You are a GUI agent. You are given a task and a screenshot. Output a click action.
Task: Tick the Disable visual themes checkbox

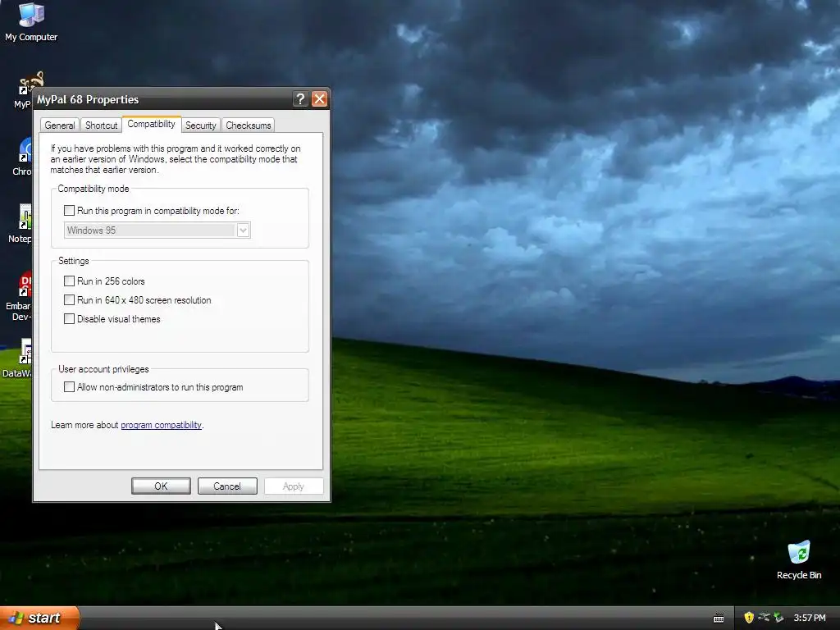click(69, 319)
